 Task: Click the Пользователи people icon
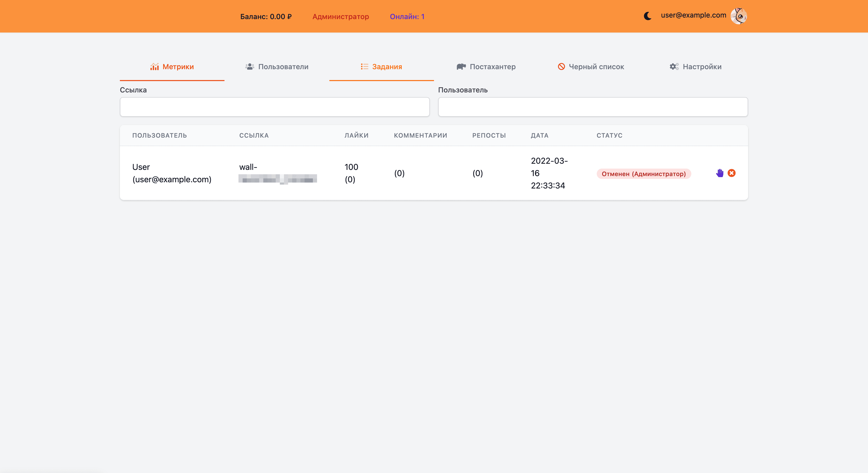point(250,67)
